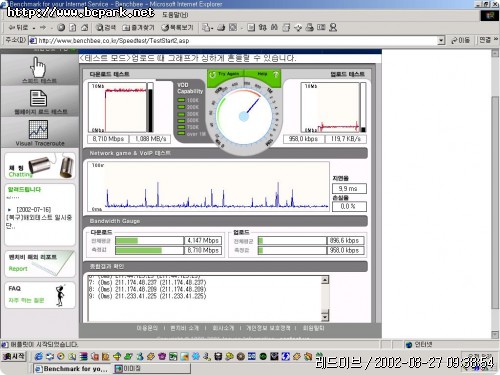Image resolution: width=500 pixels, height=375 pixels.
Task: Expand the 연결 links chevron
Action: pos(496,39)
